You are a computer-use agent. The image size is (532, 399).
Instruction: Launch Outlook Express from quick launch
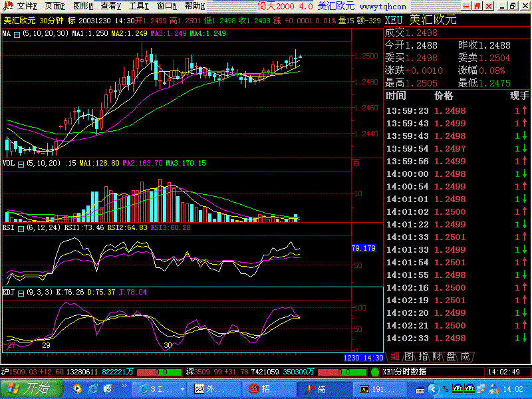point(108,389)
